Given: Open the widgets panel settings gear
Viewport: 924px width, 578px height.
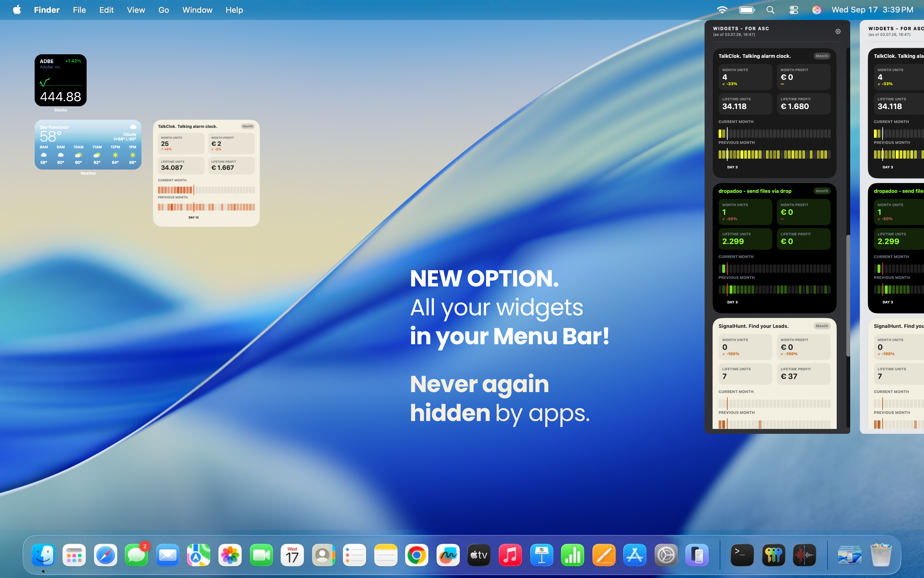Looking at the screenshot, I should click(x=838, y=31).
